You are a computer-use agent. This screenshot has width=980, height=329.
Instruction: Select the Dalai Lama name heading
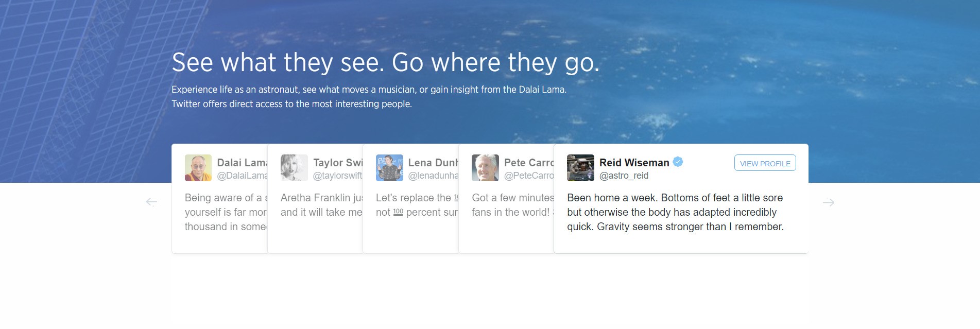[242, 163]
